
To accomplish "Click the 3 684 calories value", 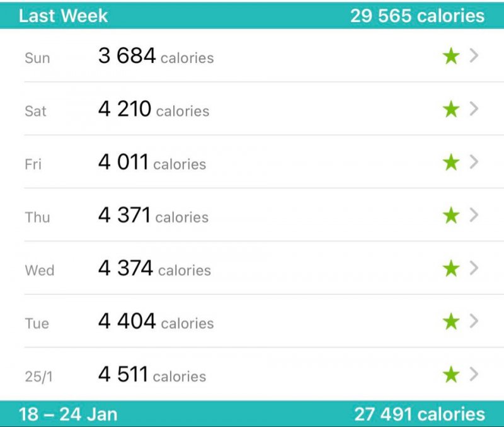I will (x=156, y=56).
